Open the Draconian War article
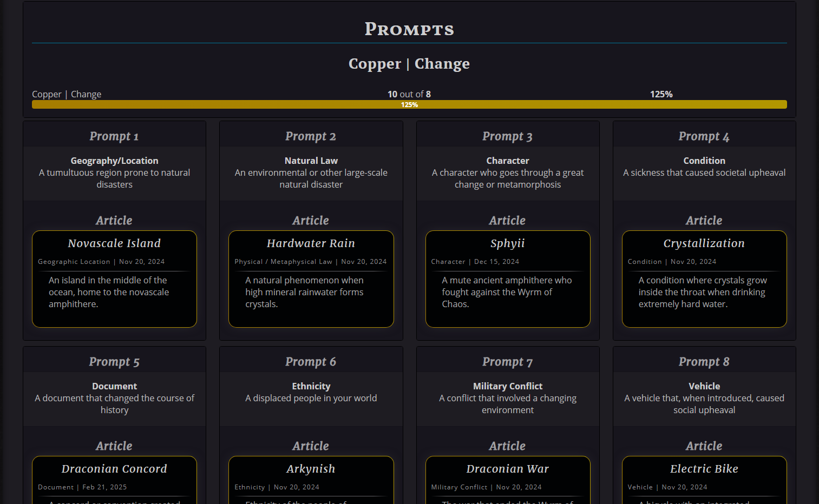Viewport: 819px width, 504px height. (x=507, y=469)
